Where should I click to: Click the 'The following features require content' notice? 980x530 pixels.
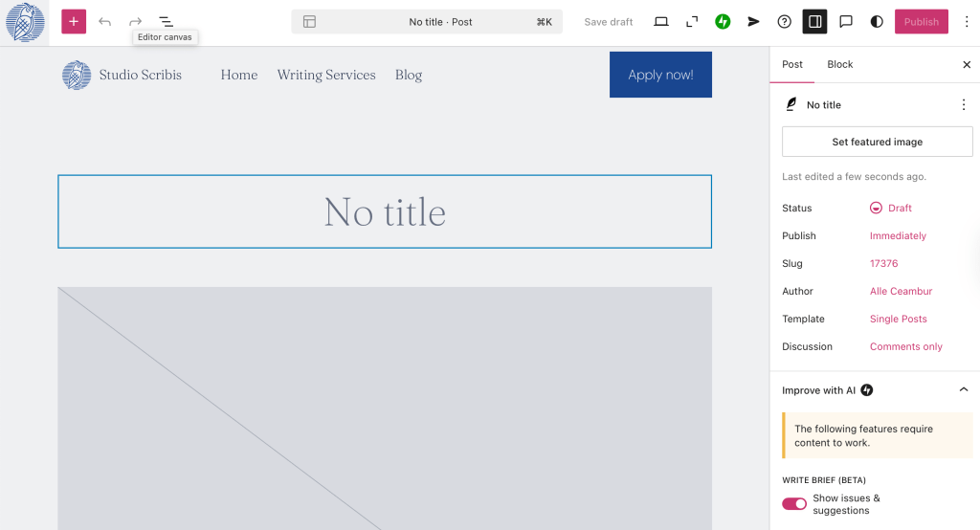[x=877, y=435]
